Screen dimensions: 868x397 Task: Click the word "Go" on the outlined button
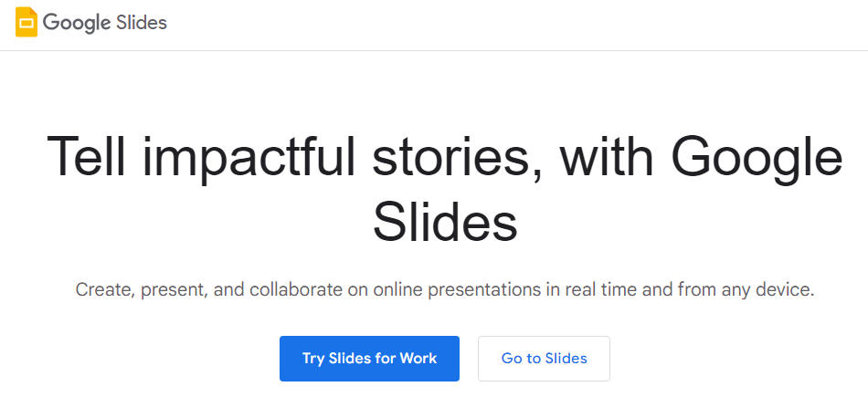(x=512, y=359)
